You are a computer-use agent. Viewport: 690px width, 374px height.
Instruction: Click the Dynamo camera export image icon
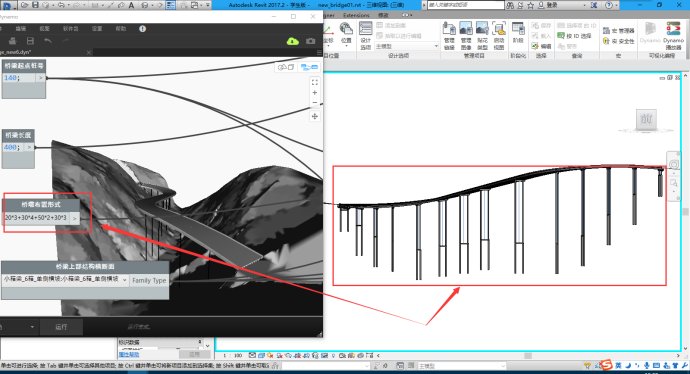click(311, 41)
